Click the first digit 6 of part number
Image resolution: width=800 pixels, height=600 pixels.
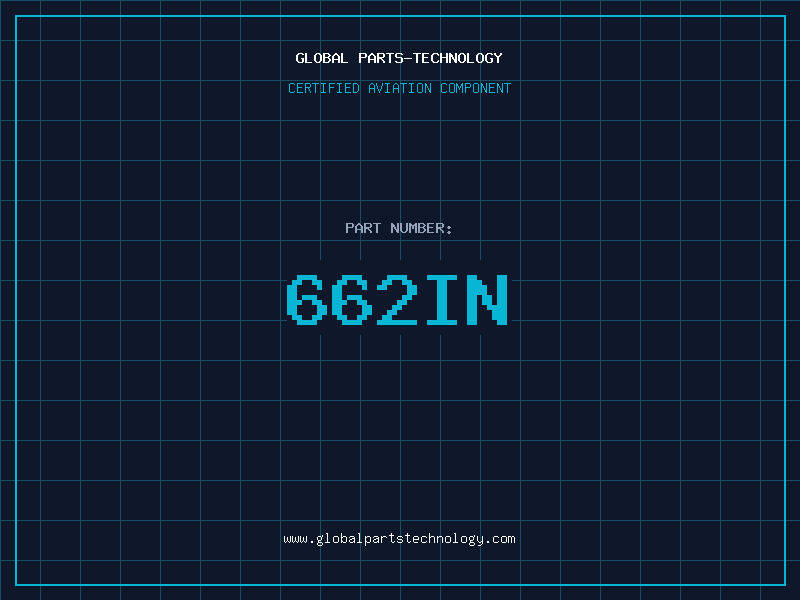307,300
